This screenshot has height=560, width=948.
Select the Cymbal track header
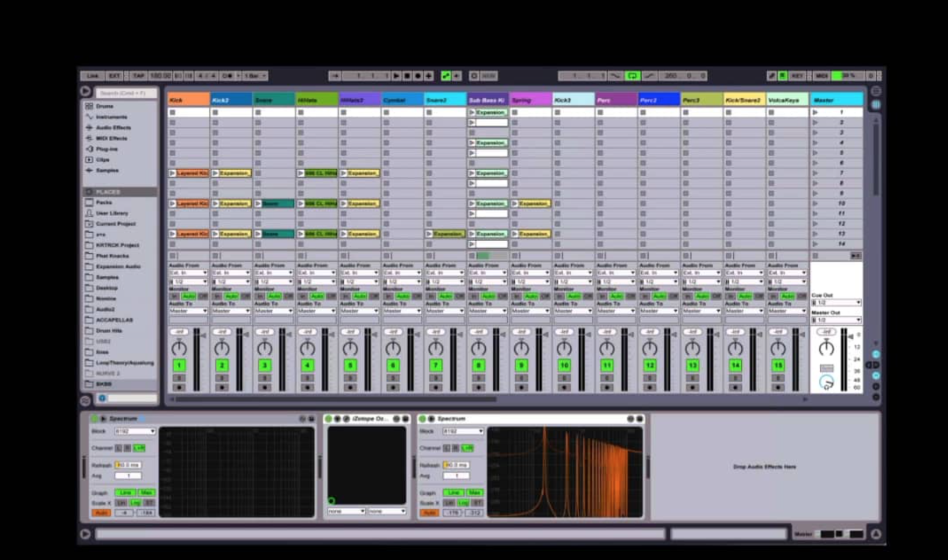[x=402, y=100]
